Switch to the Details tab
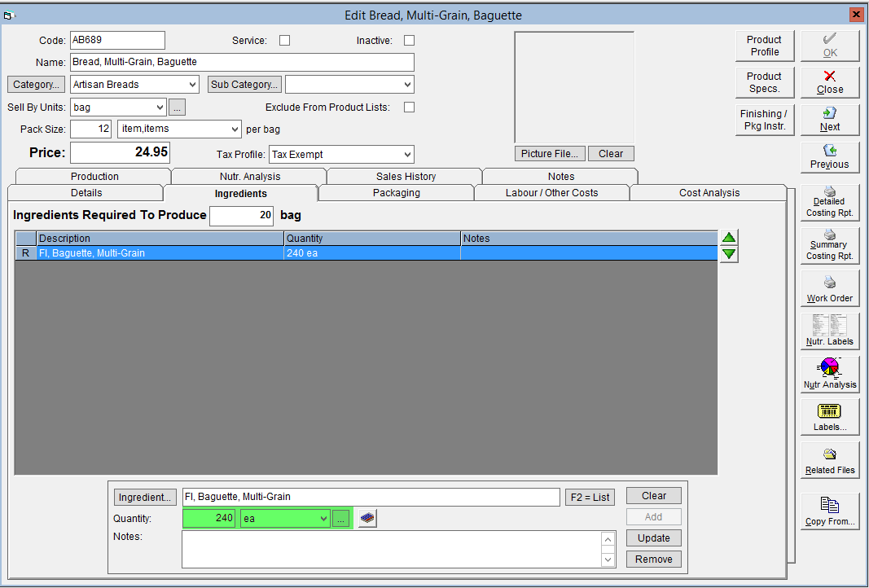The height and width of the screenshot is (588, 869). coord(86,193)
